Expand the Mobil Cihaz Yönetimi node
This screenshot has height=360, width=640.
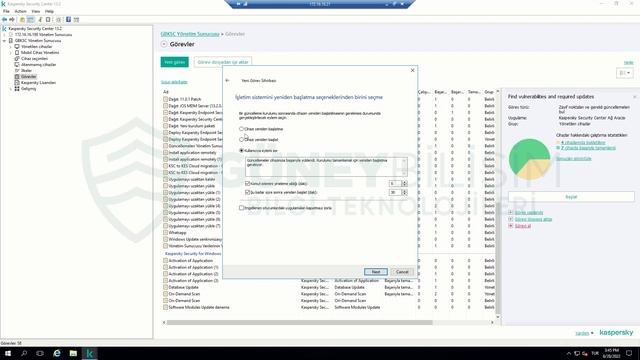tap(11, 53)
